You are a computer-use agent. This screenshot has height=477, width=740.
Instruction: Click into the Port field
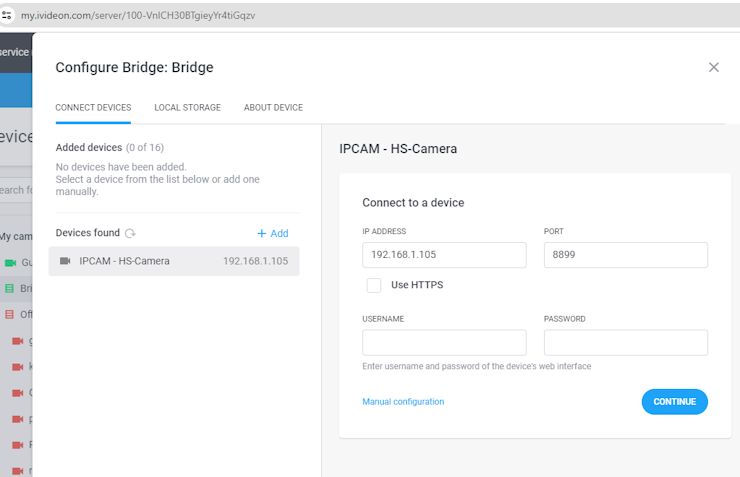625,255
